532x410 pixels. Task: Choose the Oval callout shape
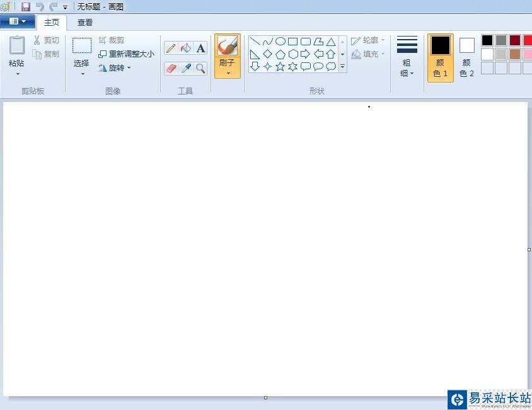click(x=318, y=66)
